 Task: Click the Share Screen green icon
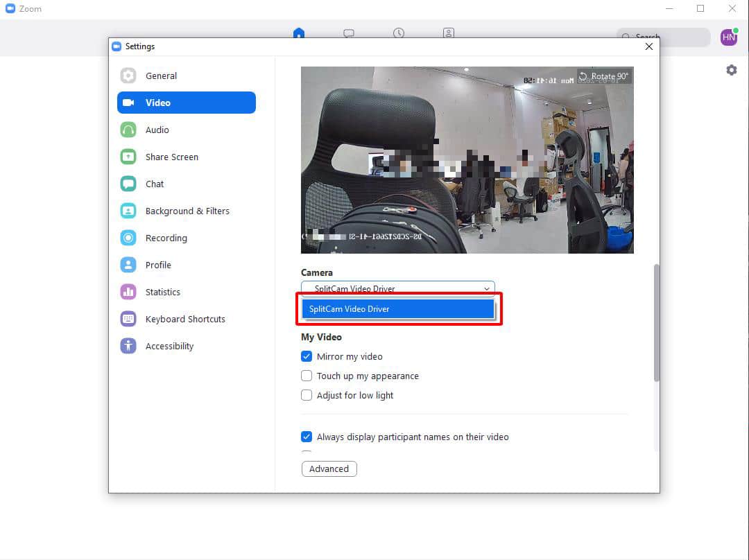point(128,157)
